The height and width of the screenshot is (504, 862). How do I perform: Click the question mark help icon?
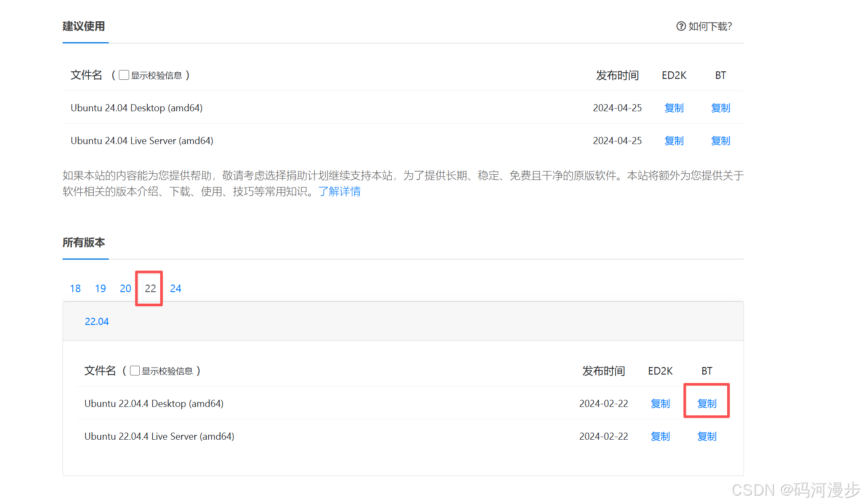point(681,26)
